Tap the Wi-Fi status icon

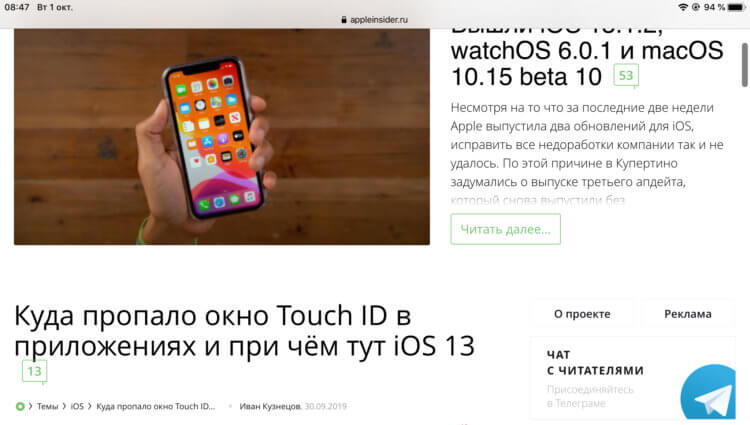click(683, 7)
